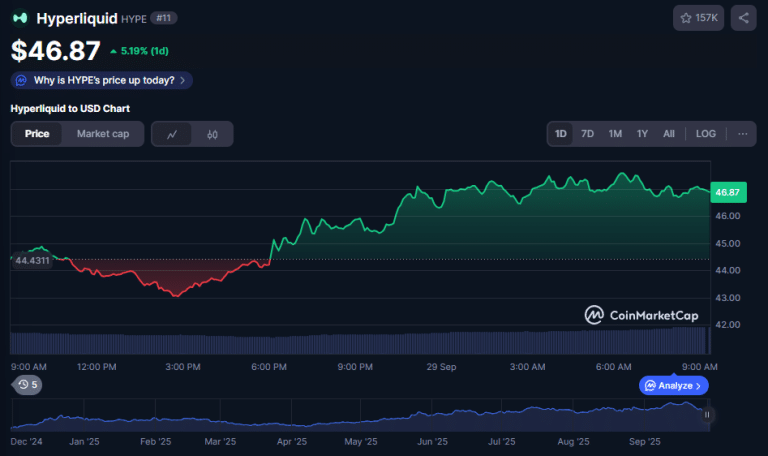This screenshot has height=456, width=768.
Task: Click the Analyze button
Action: click(674, 385)
